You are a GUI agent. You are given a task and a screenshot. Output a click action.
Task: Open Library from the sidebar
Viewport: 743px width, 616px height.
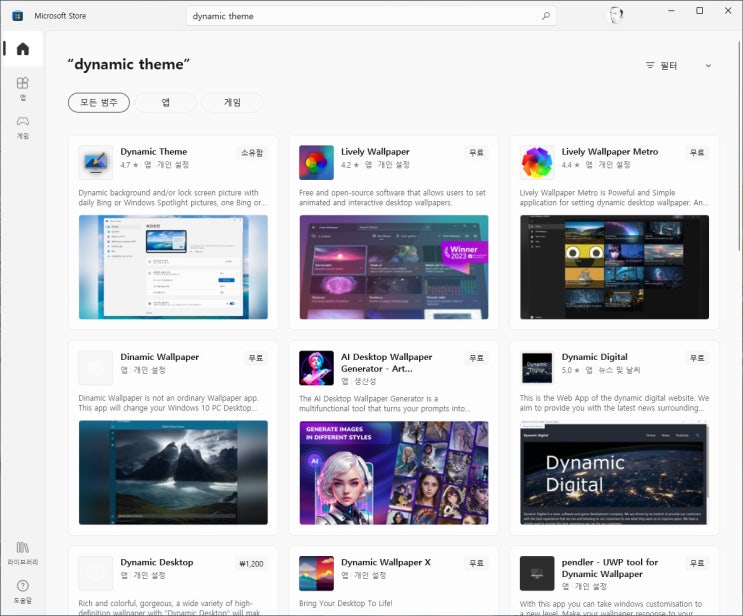pos(22,552)
